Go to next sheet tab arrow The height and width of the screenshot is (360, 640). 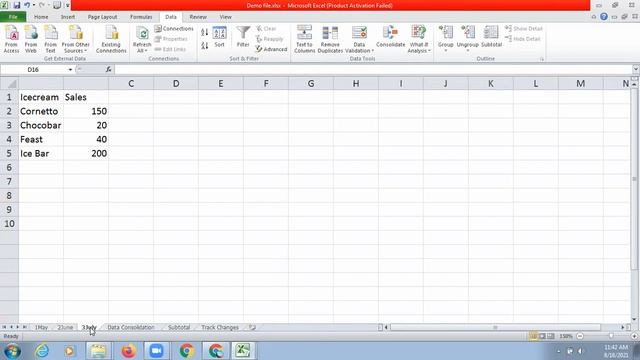tap(18, 327)
